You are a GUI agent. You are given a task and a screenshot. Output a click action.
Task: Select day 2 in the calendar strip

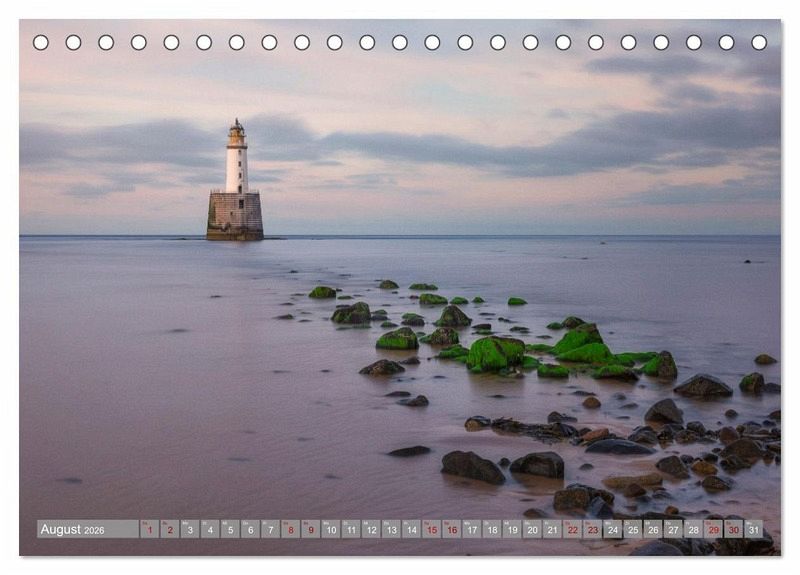169,529
